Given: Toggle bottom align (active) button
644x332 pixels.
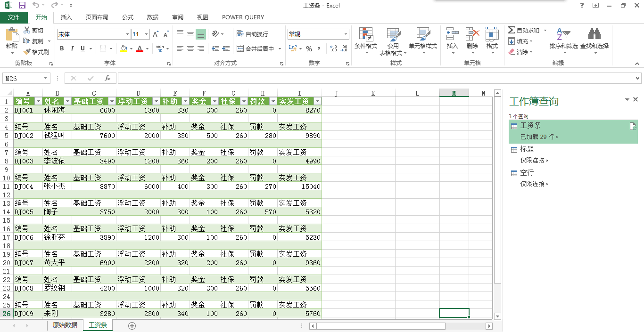Looking at the screenshot, I should pos(201,34).
